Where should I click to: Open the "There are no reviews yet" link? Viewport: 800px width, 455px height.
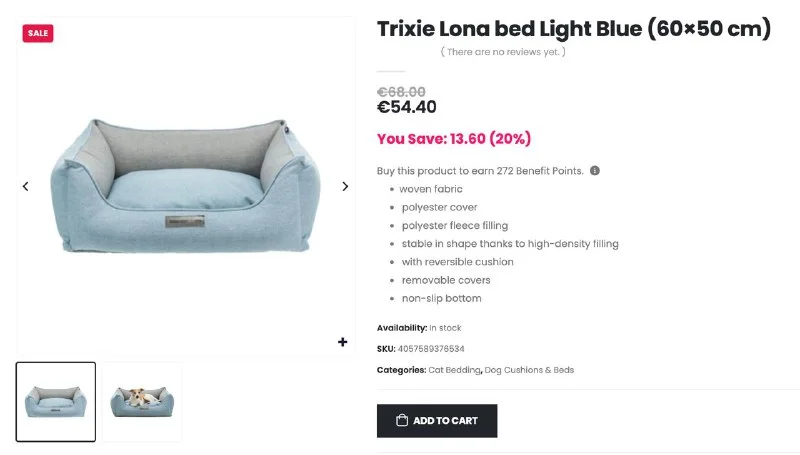(503, 52)
